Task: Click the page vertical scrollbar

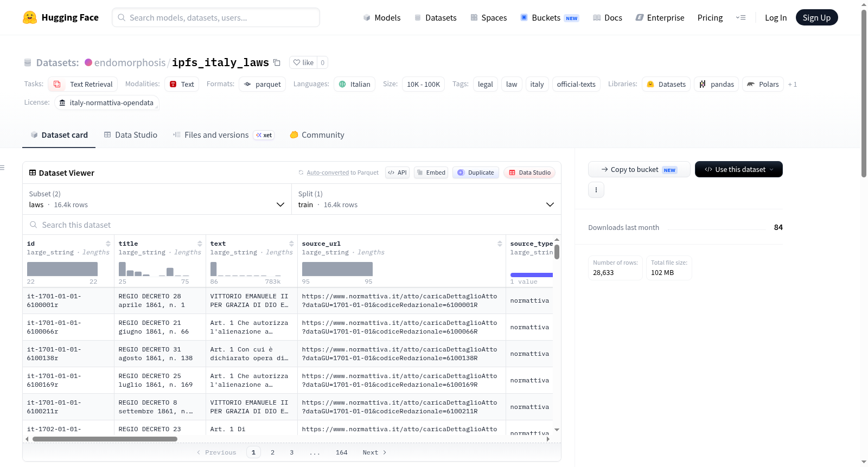Action: pyautogui.click(x=864, y=93)
